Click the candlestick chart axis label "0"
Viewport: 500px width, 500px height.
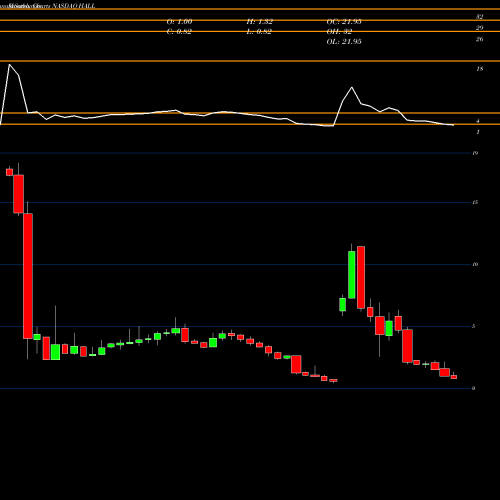click(x=473, y=388)
